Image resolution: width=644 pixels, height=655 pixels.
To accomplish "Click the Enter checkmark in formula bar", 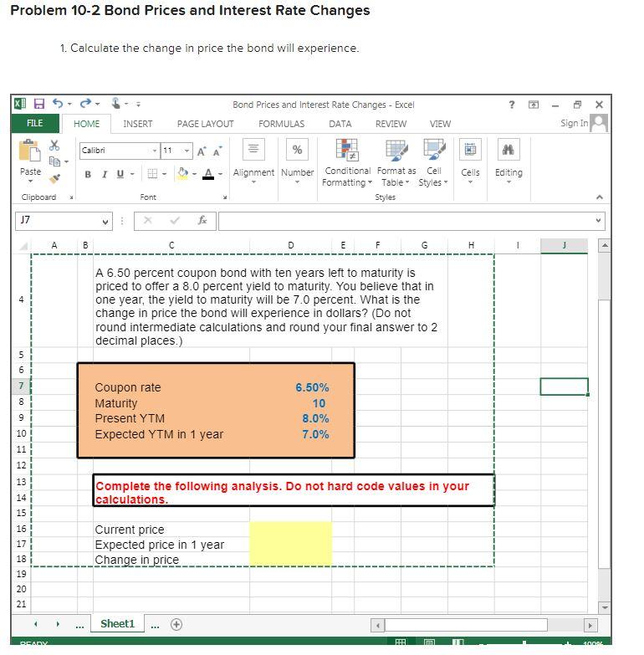I will pyautogui.click(x=175, y=220).
